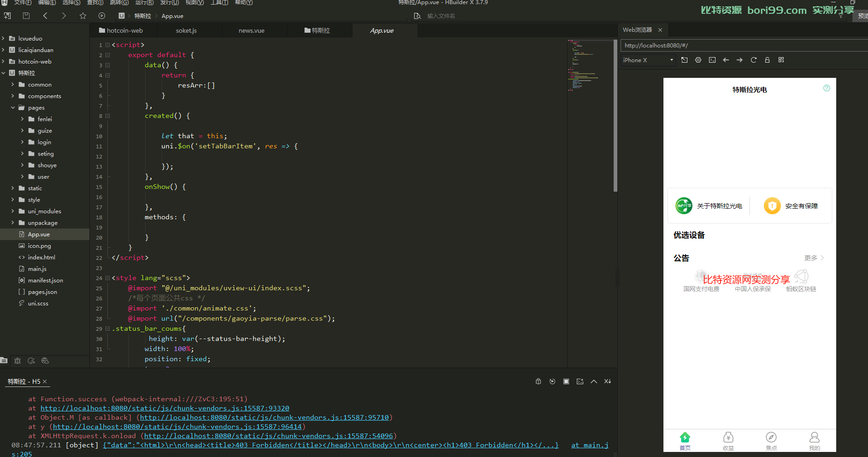The height and width of the screenshot is (457, 868).
Task: Fold the script block at line 1
Action: point(107,45)
